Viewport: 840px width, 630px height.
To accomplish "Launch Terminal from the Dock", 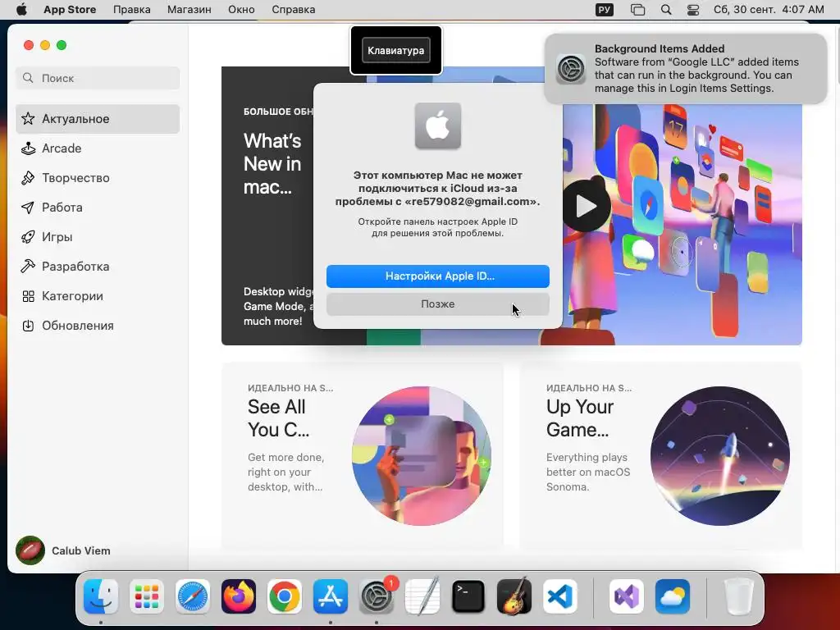I will tap(468, 596).
